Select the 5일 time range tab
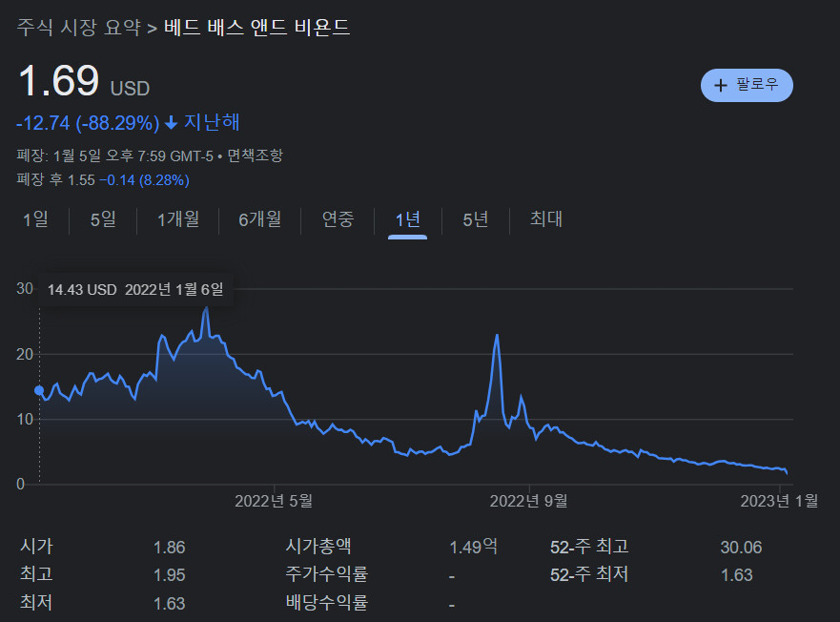Image resolution: width=840 pixels, height=622 pixels. point(103,219)
